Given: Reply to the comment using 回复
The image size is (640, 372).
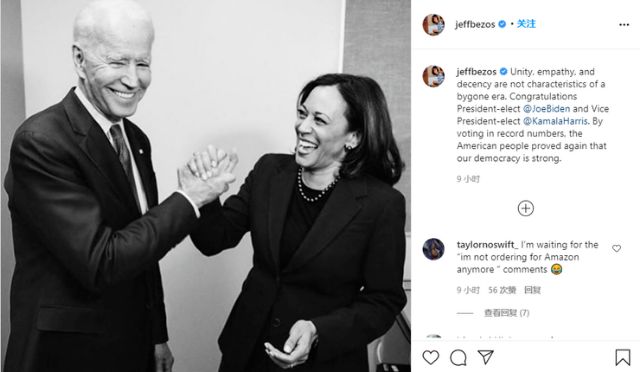Looking at the screenshot, I should (x=532, y=290).
